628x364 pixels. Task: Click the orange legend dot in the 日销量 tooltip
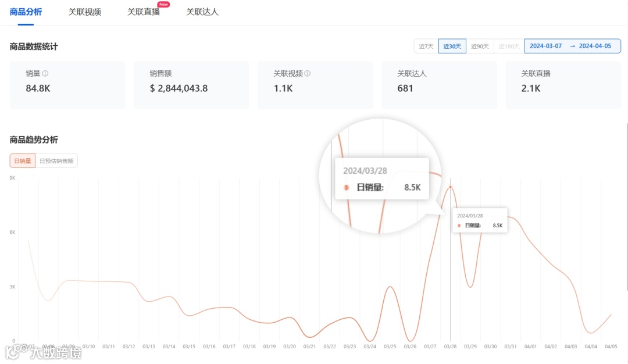459,224
